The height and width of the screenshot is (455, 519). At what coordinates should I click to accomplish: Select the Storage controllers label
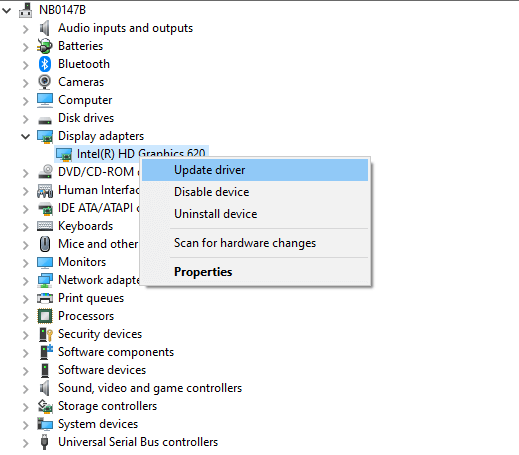tap(107, 406)
